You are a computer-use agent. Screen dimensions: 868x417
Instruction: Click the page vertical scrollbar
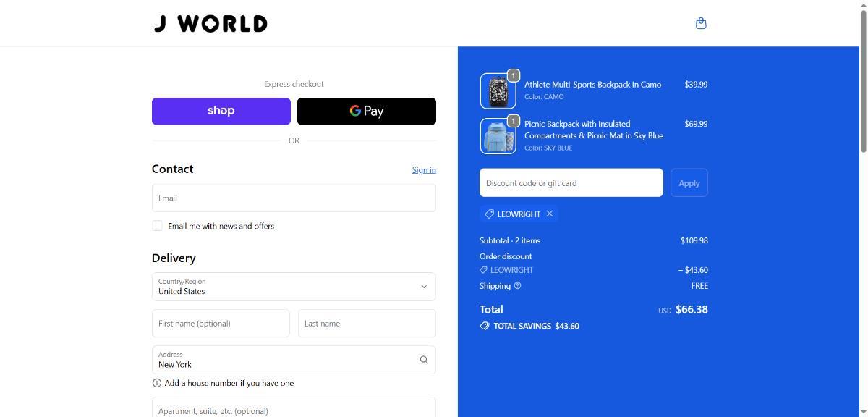863,80
